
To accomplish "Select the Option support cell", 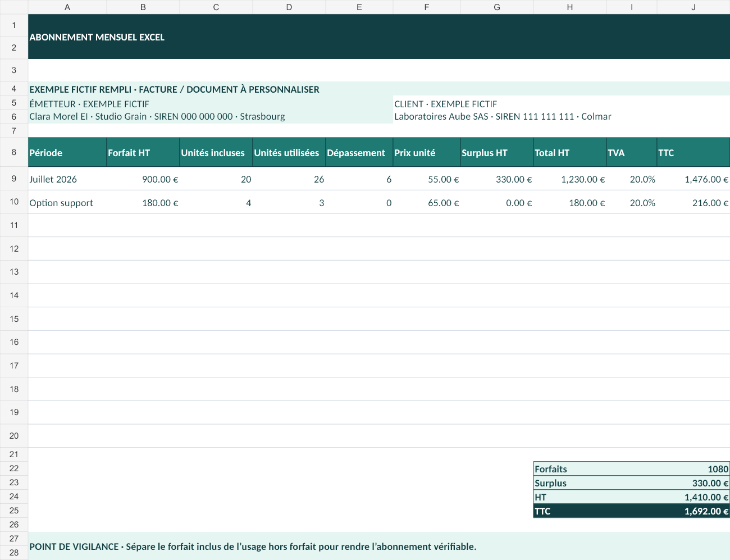I will pos(67,202).
